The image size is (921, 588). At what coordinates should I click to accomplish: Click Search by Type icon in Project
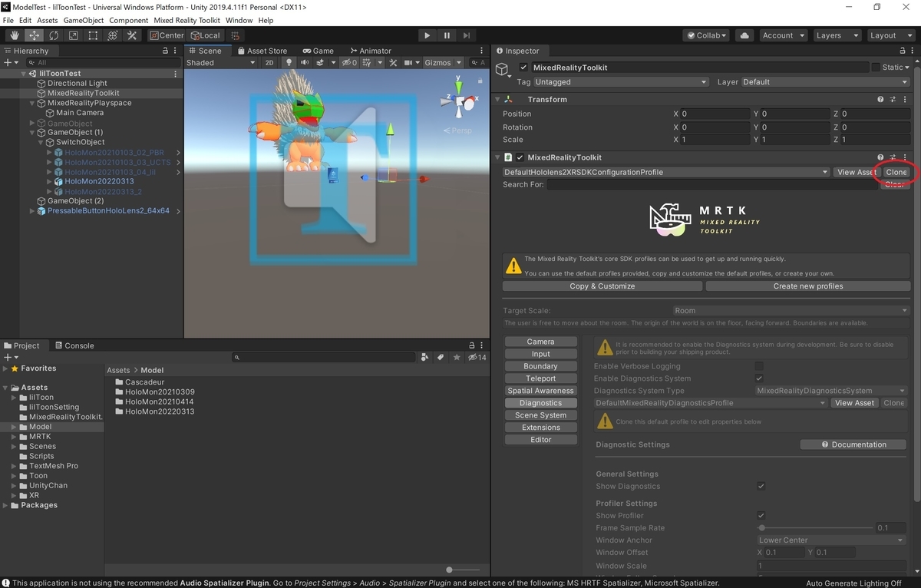425,357
